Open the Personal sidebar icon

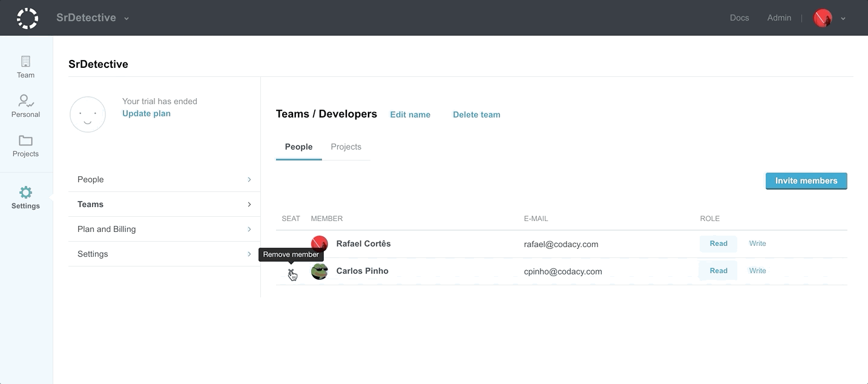(x=25, y=101)
